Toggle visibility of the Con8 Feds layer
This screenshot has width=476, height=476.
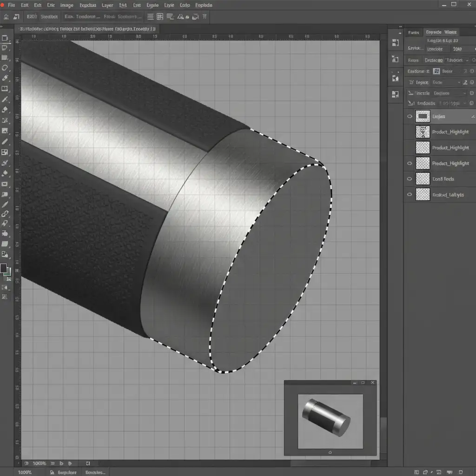[410, 179]
